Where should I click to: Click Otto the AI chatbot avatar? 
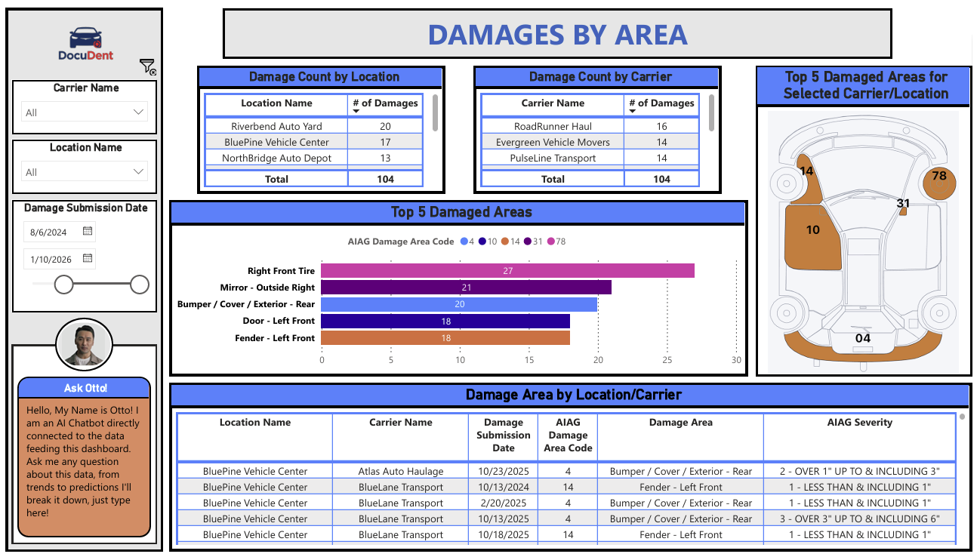click(x=83, y=344)
